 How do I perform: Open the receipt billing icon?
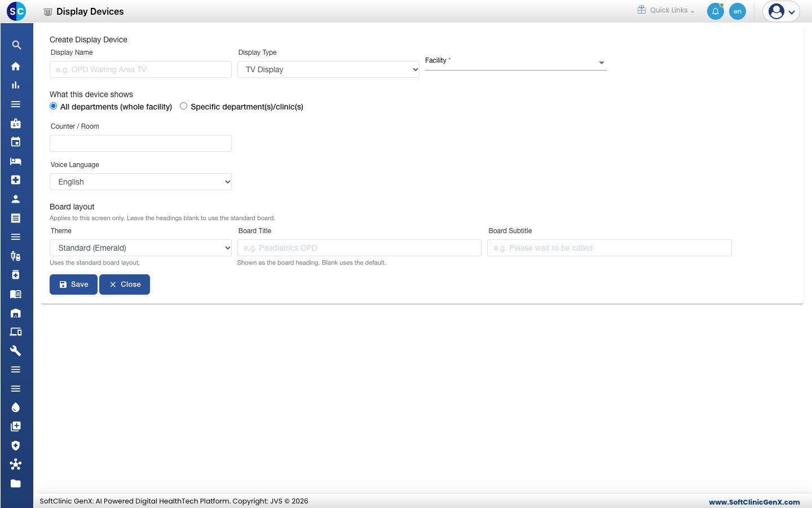pos(16,218)
